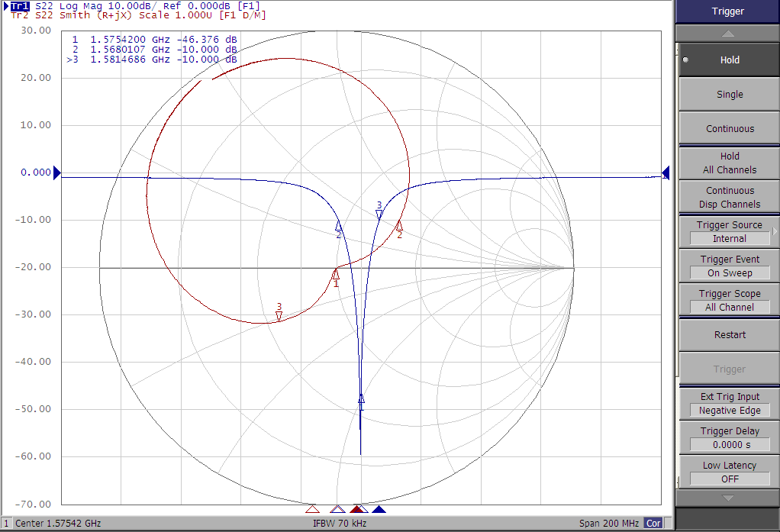Change Trigger Scope All Channel setting

(x=729, y=301)
